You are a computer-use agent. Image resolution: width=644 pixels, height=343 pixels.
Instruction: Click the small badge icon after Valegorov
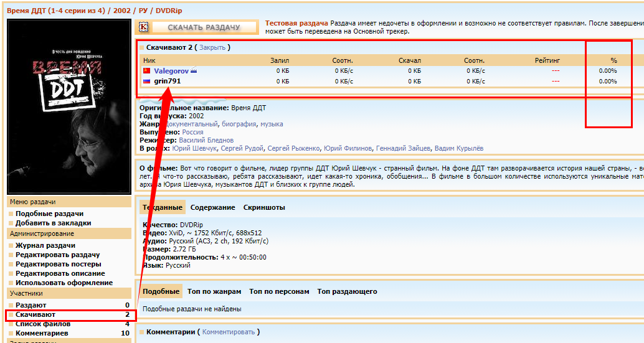[194, 71]
